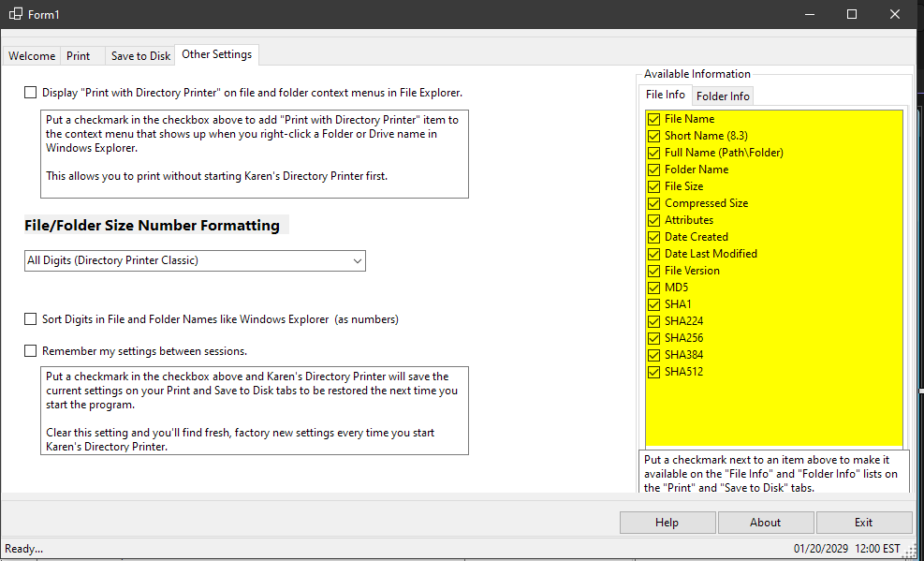Toggle Sort Digits like Windows Explorer checkbox

tap(31, 319)
